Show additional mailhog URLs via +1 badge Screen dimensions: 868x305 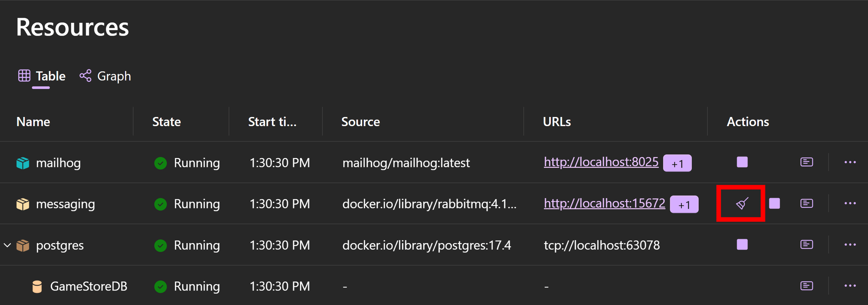677,163
